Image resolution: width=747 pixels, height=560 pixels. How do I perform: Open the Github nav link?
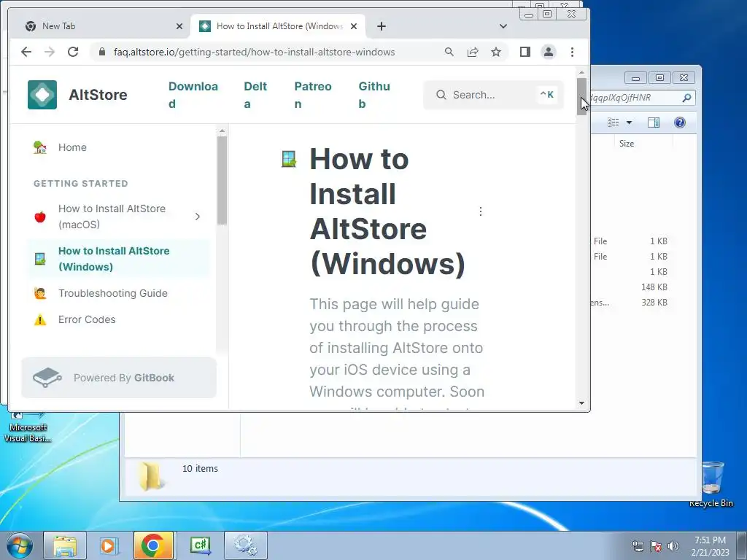click(x=374, y=95)
